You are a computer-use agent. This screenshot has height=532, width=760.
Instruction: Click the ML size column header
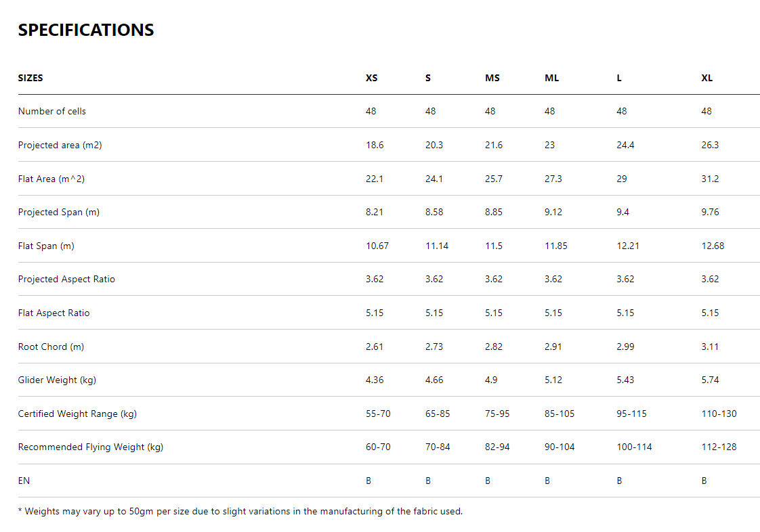coord(552,78)
